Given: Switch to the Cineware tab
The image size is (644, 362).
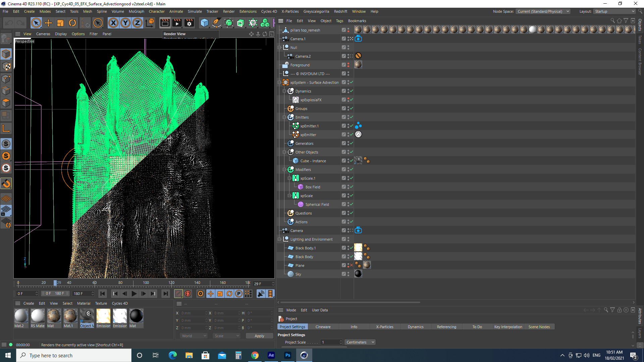Looking at the screenshot, I should (323, 327).
